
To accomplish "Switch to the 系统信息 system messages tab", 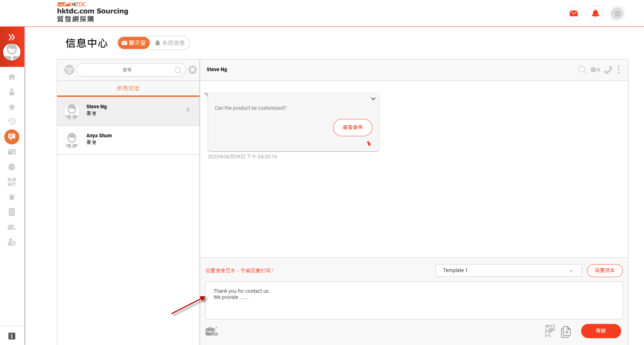I will click(x=170, y=43).
